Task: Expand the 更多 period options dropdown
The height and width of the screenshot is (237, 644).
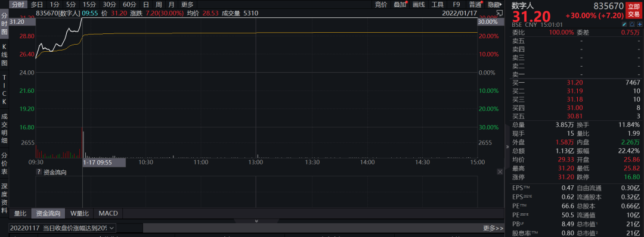Action: point(187,5)
